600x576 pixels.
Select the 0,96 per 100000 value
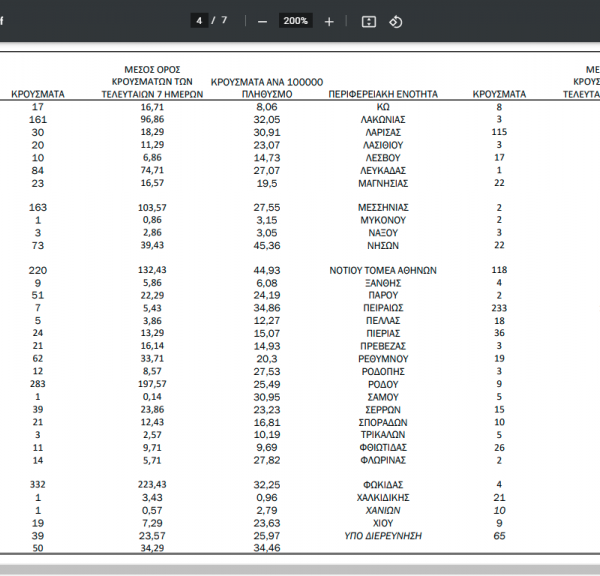(x=267, y=498)
